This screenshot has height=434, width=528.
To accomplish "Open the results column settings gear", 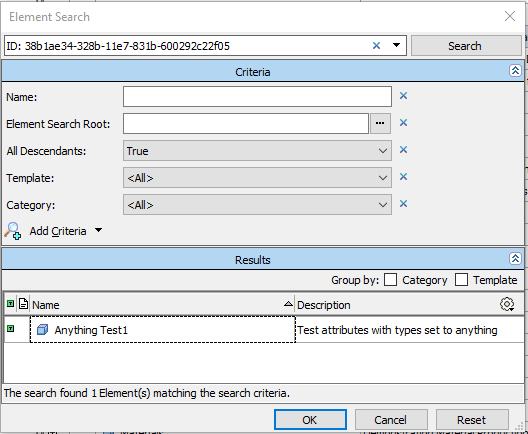I will [x=507, y=304].
